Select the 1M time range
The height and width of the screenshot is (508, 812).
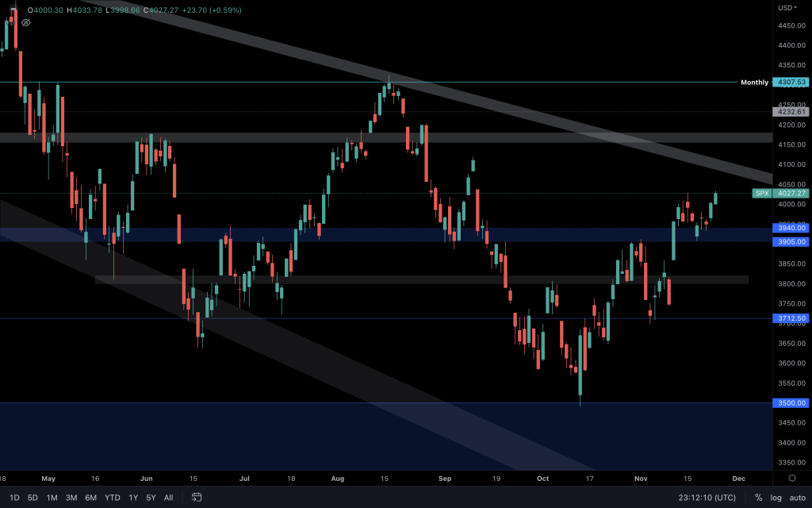coord(52,498)
